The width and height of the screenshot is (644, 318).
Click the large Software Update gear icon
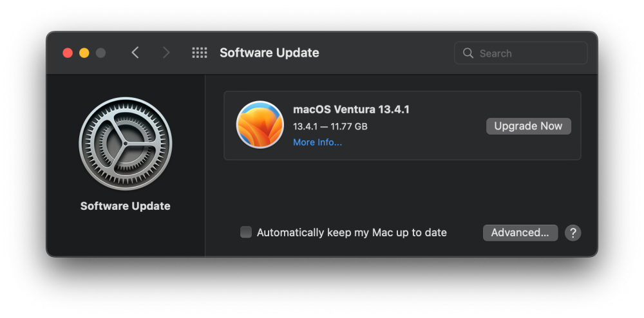pos(126,144)
